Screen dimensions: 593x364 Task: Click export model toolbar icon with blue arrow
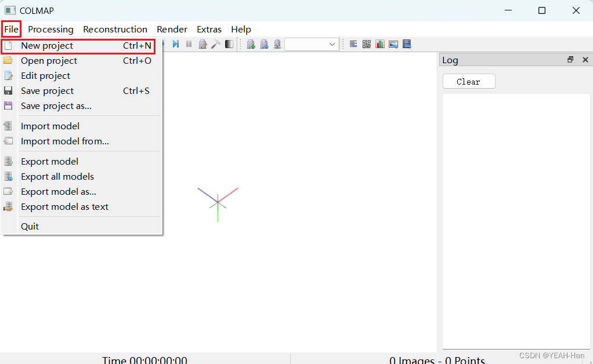click(264, 44)
